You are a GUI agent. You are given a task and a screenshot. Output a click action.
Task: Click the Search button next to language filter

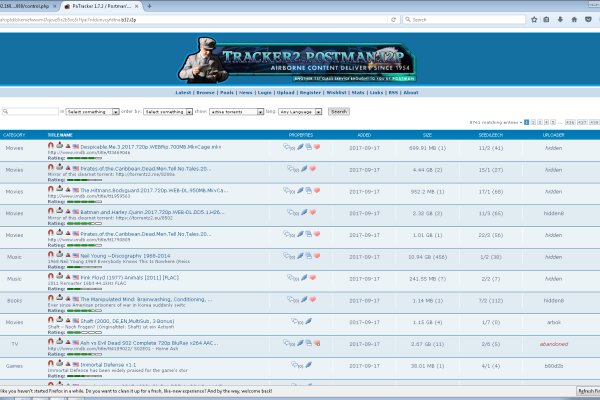(339, 111)
